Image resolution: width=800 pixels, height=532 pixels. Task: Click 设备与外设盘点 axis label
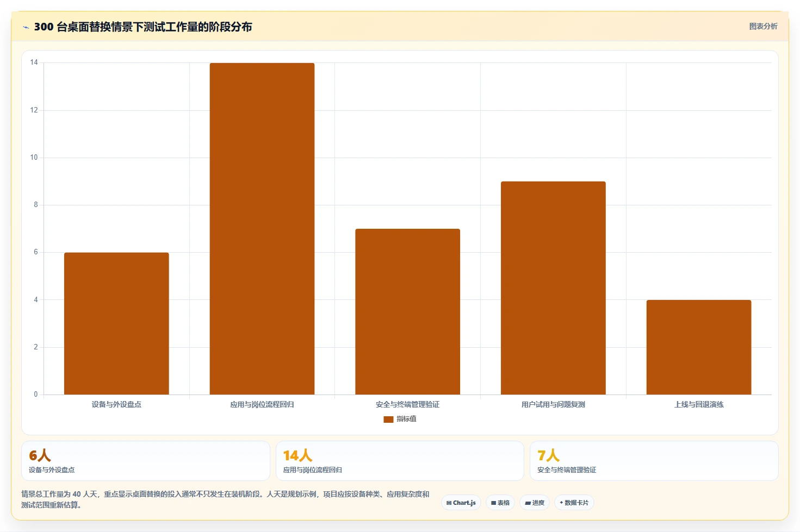(x=116, y=404)
